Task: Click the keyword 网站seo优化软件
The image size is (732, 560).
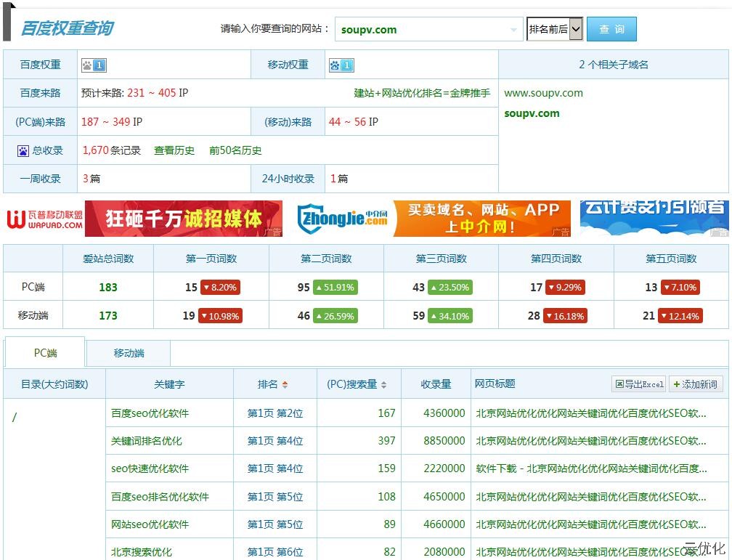Action: tap(150, 524)
